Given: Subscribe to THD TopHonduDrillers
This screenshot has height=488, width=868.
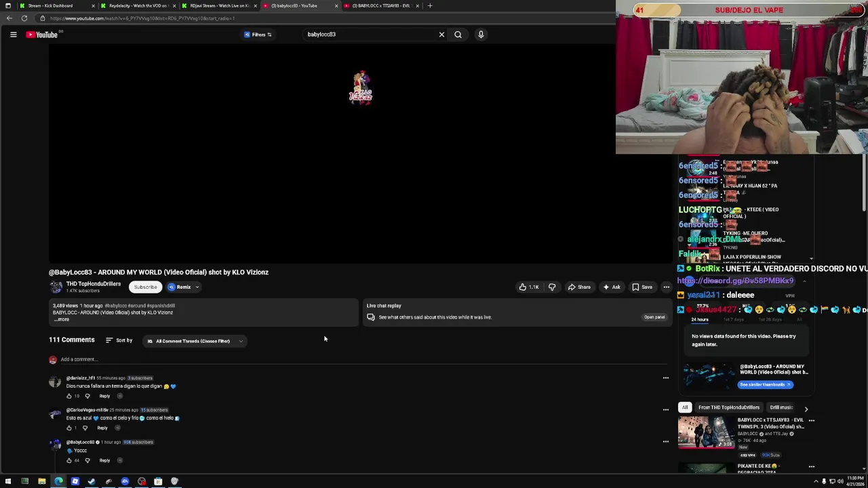Looking at the screenshot, I should click(x=145, y=287).
